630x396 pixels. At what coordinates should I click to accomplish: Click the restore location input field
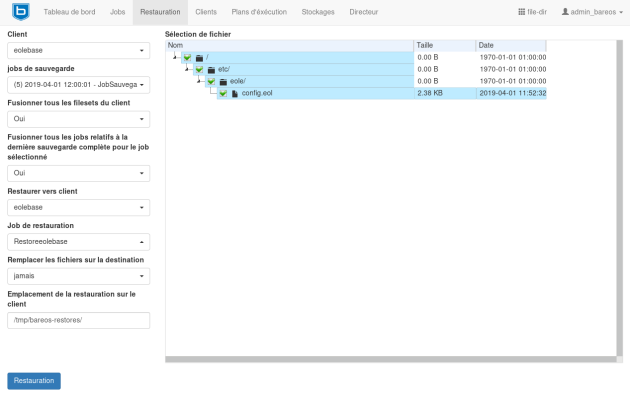[79, 320]
